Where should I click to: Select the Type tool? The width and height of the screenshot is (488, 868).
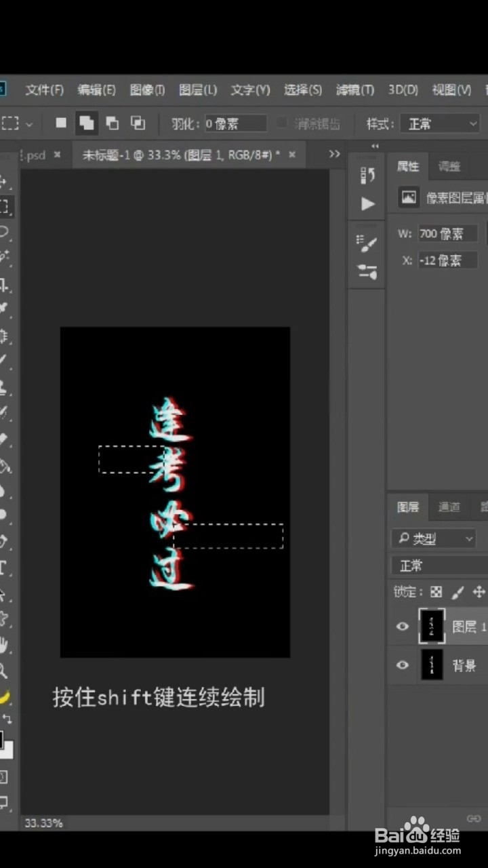pyautogui.click(x=4, y=567)
